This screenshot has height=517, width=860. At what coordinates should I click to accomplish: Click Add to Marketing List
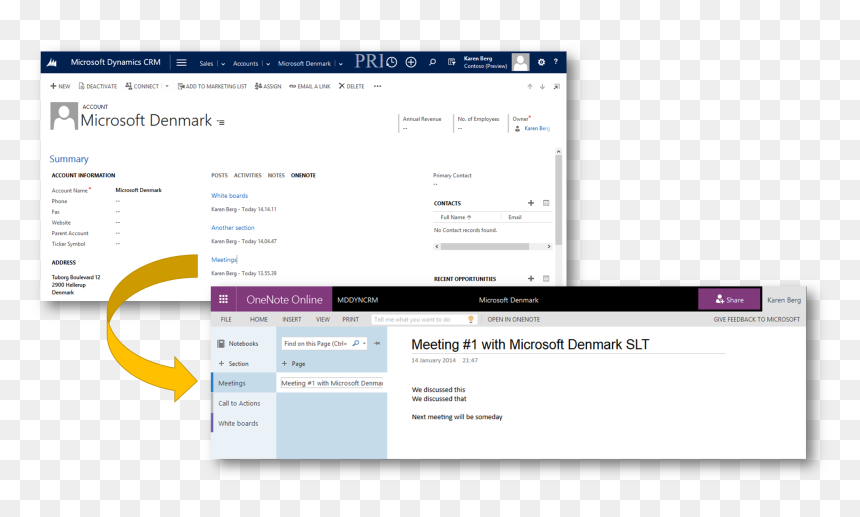[x=212, y=86]
